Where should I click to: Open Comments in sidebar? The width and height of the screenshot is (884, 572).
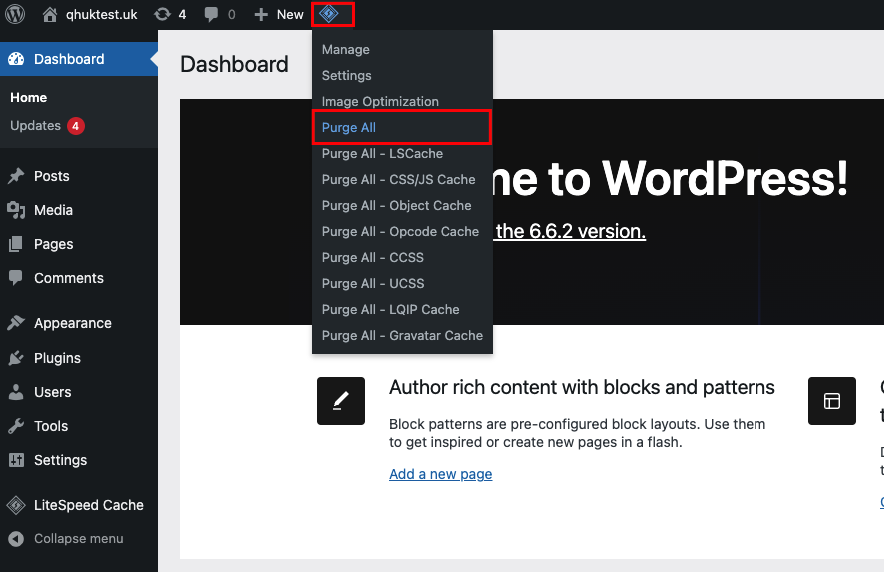tap(69, 278)
